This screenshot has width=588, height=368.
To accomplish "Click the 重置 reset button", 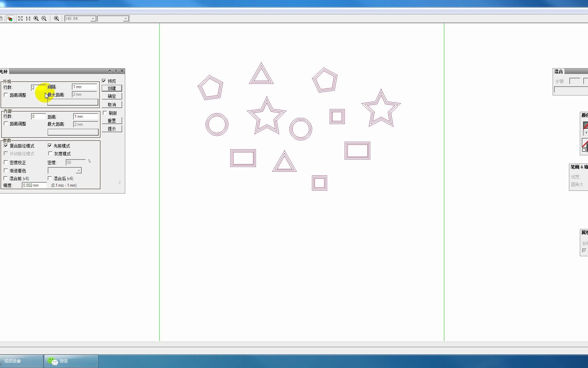I will pos(112,121).
